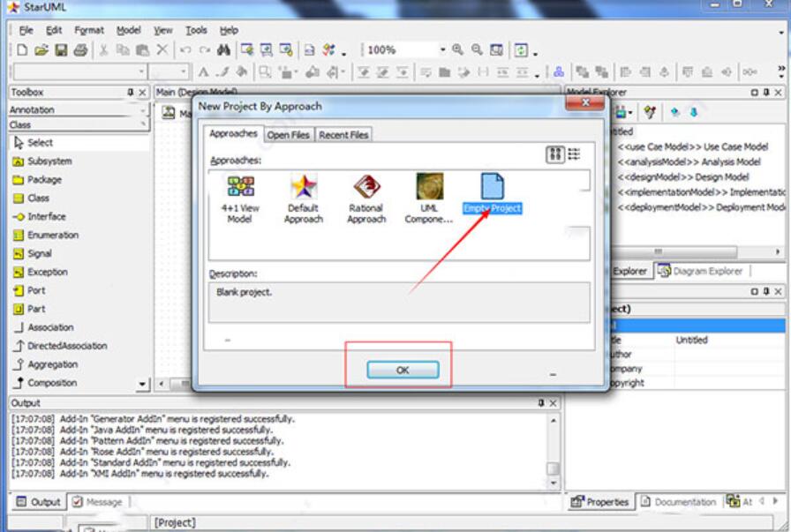791x532 pixels.
Task: Click the Delete X toolbar icon
Action: (x=162, y=49)
